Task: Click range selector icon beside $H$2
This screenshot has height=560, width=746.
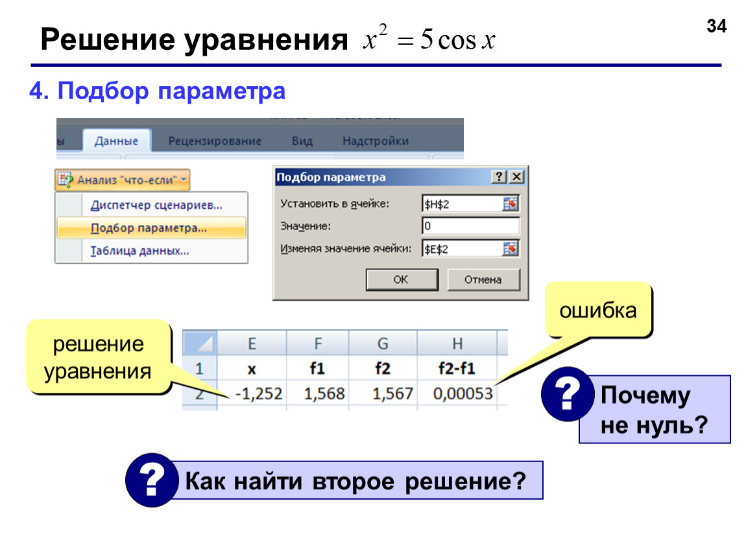Action: click(511, 204)
